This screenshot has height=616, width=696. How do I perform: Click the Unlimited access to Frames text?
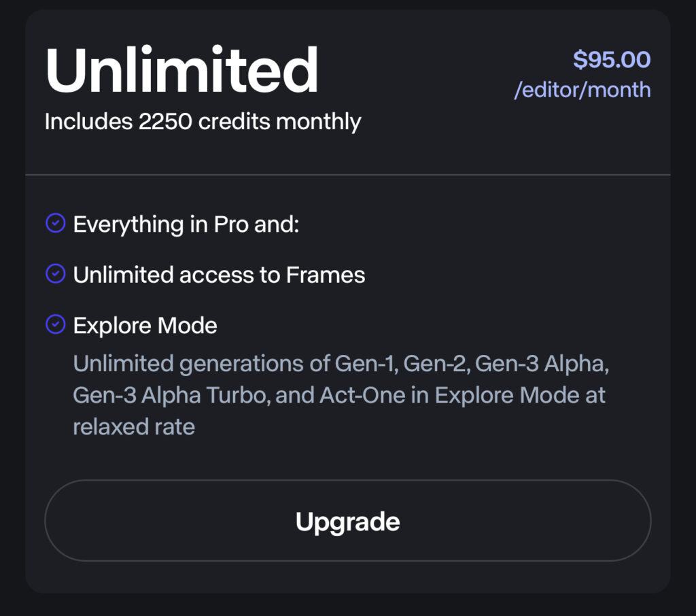(x=219, y=275)
